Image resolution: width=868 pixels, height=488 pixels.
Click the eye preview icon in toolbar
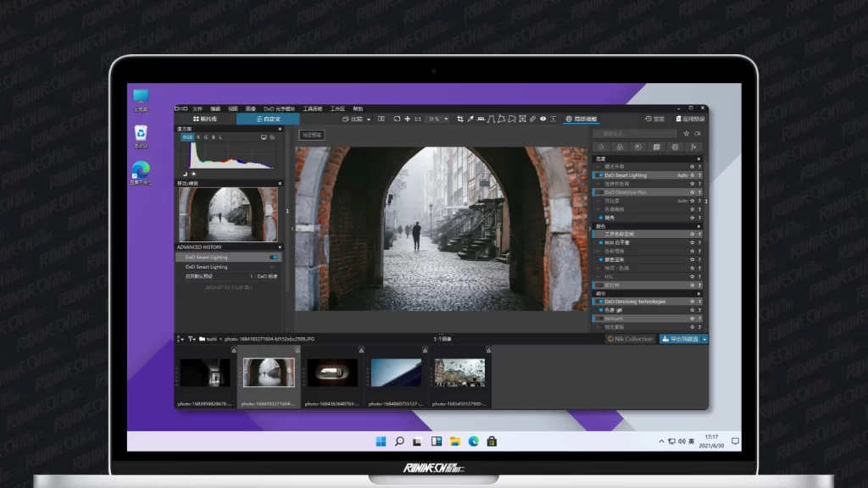[543, 119]
